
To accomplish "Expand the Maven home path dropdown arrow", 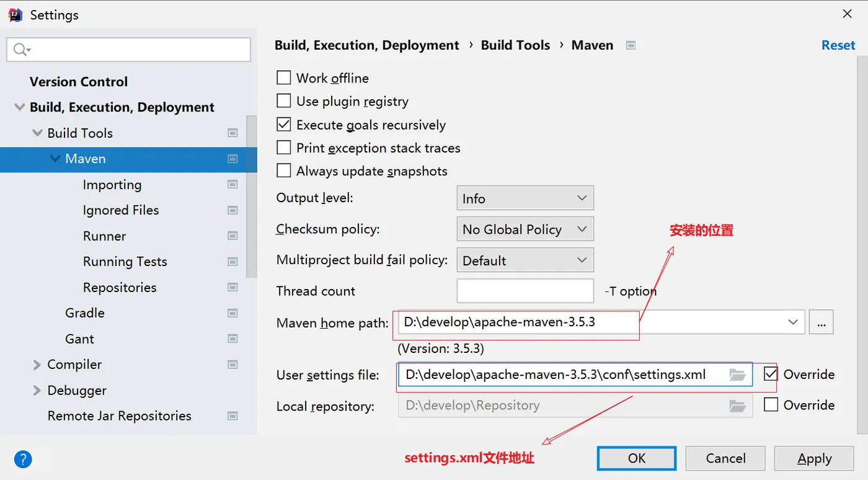I will pos(793,322).
